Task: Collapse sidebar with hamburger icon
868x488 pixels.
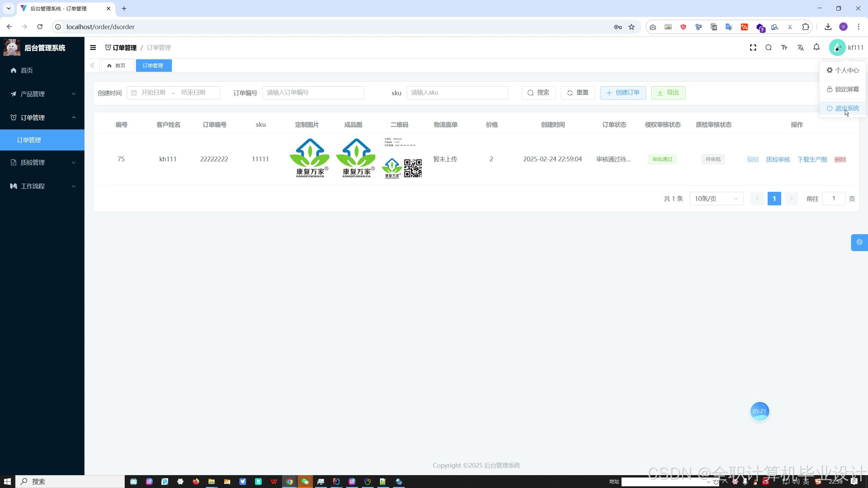Action: 93,48
